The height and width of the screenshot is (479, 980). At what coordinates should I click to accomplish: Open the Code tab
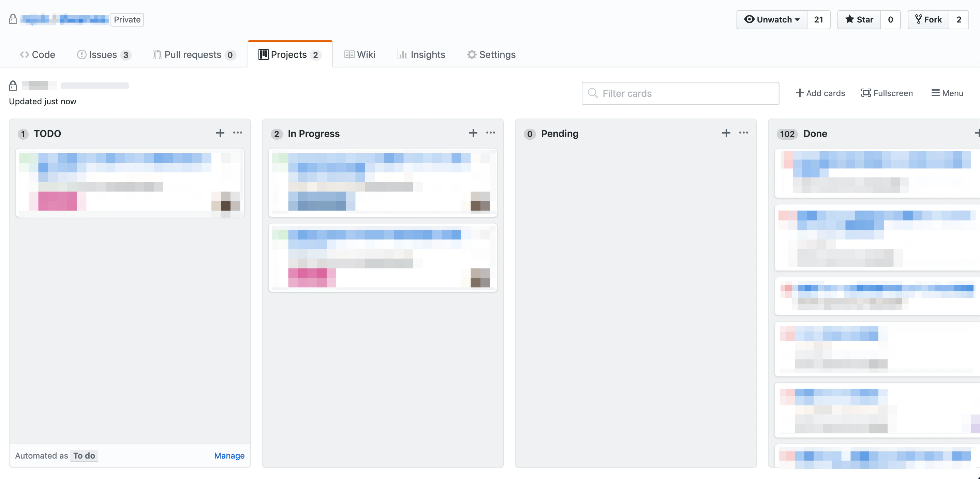[x=37, y=55]
